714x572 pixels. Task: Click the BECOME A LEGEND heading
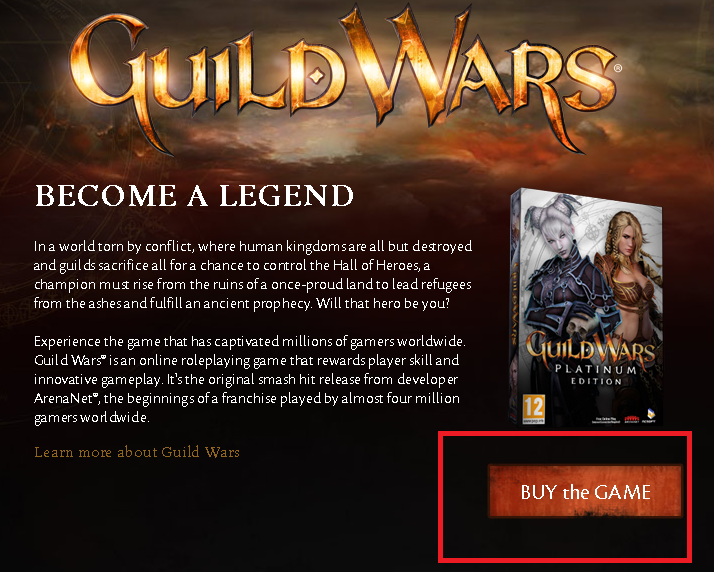194,196
